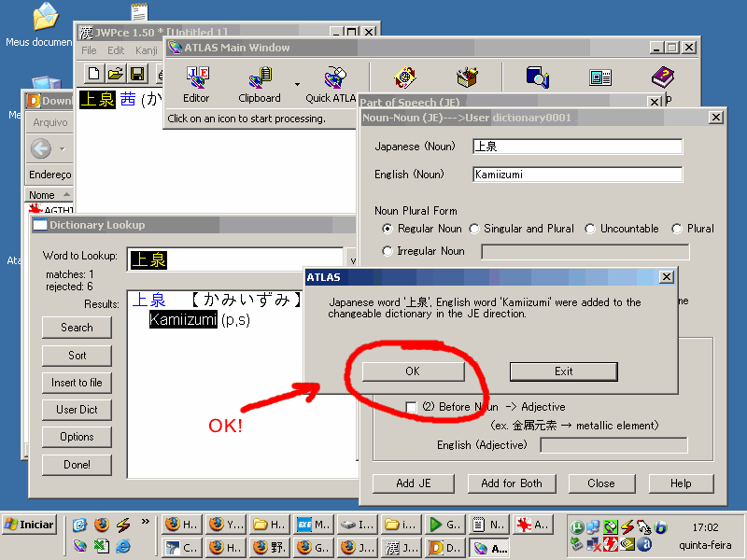Click the NVIDIA tray icon
This screenshot has height=560, width=747.
tap(628, 543)
